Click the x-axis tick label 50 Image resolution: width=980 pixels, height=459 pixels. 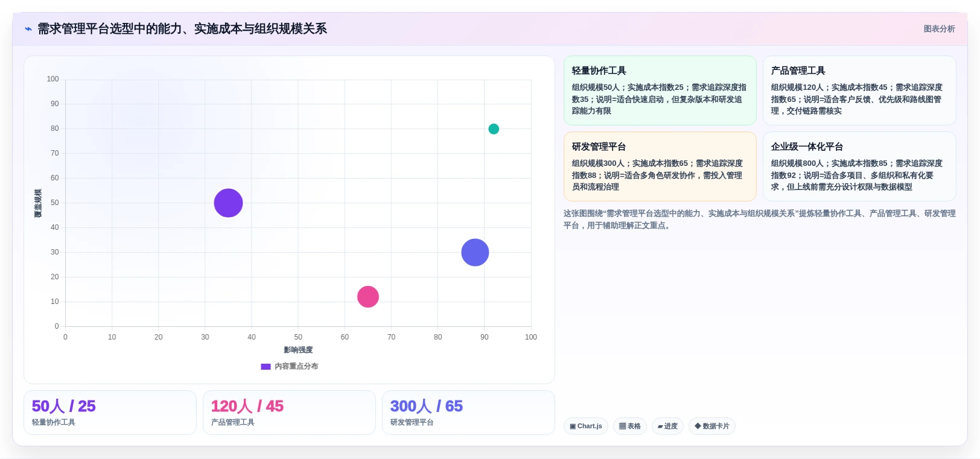click(298, 337)
